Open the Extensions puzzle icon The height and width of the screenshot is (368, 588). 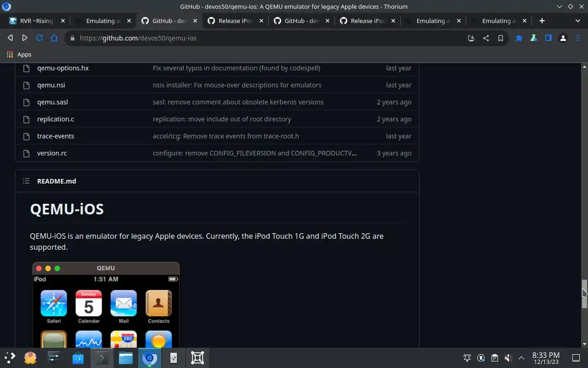coord(519,38)
